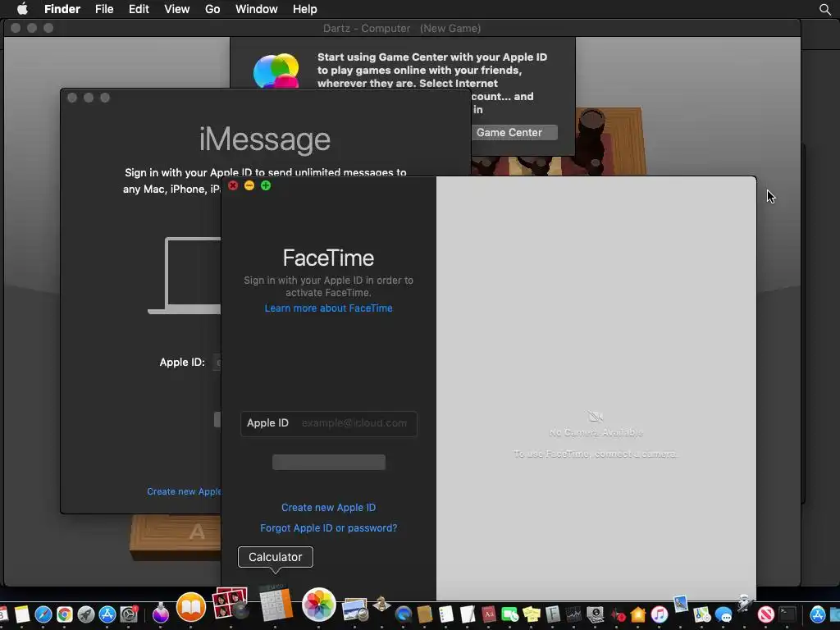Launch Automator robot icon

744,603
